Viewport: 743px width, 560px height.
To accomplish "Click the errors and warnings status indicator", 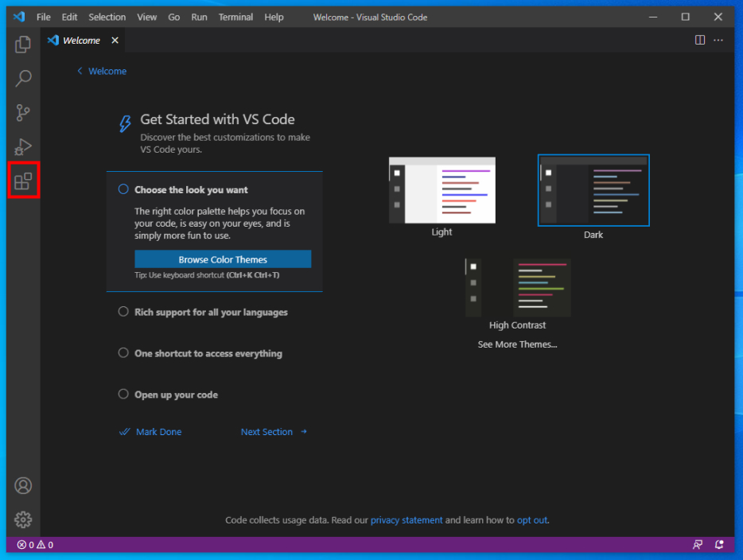I will pos(35,545).
